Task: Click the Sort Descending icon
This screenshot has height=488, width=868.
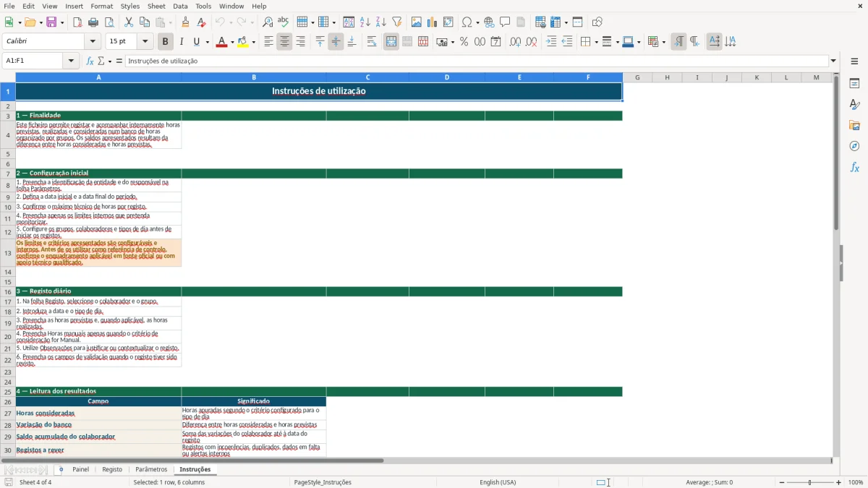Action: pyautogui.click(x=380, y=22)
